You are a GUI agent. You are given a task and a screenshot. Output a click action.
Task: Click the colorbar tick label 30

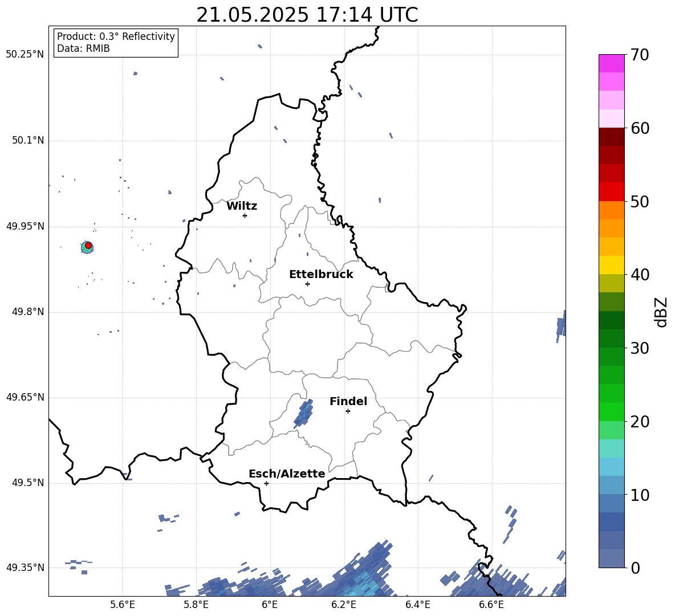(640, 348)
